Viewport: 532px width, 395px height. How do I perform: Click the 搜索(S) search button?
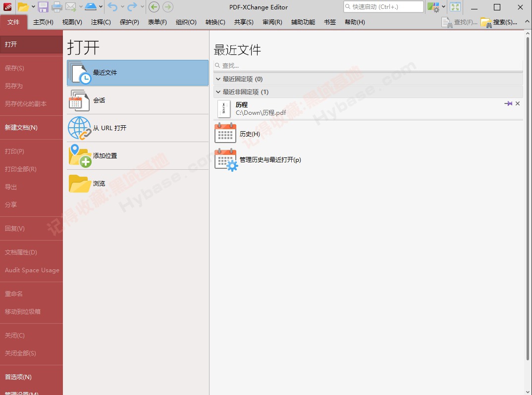pyautogui.click(x=499, y=22)
